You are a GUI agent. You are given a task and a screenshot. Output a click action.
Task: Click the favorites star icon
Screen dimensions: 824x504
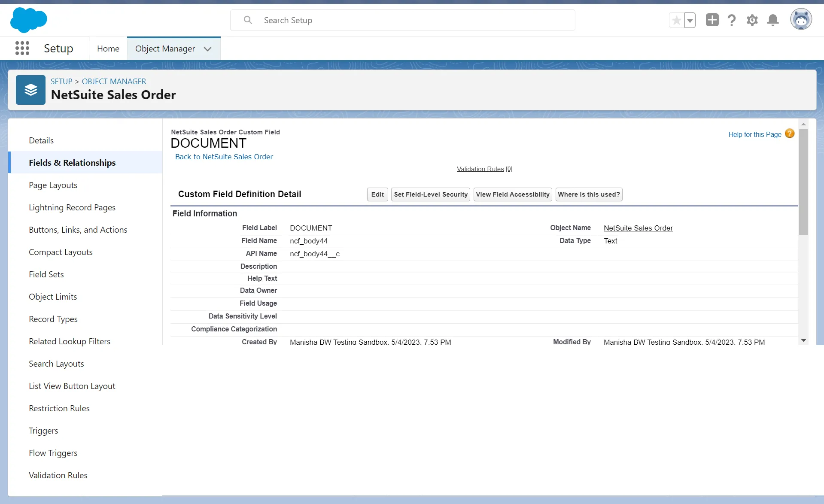676,20
